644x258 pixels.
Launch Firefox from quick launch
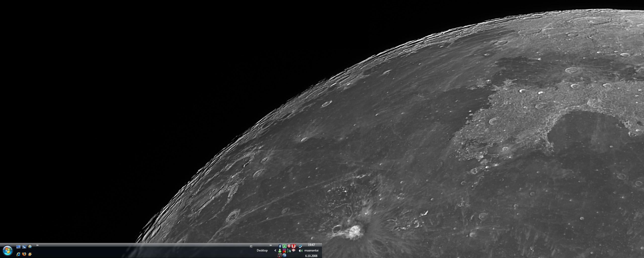point(24,254)
